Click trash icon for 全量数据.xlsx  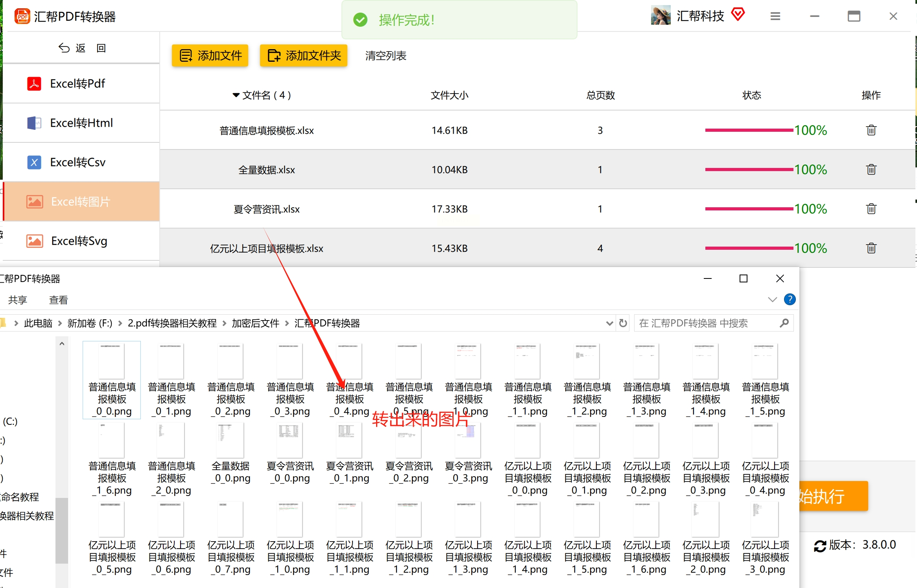(871, 170)
